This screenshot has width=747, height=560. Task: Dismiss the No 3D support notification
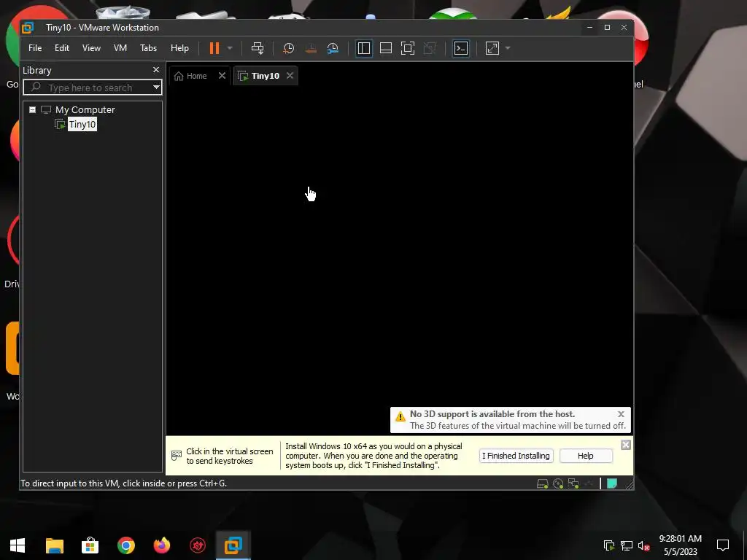(621, 414)
